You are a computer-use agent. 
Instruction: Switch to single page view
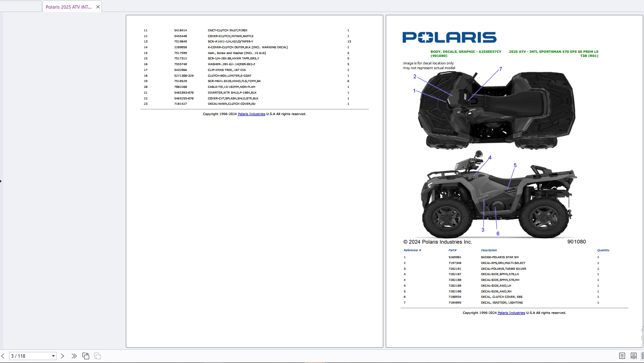(x=622, y=356)
